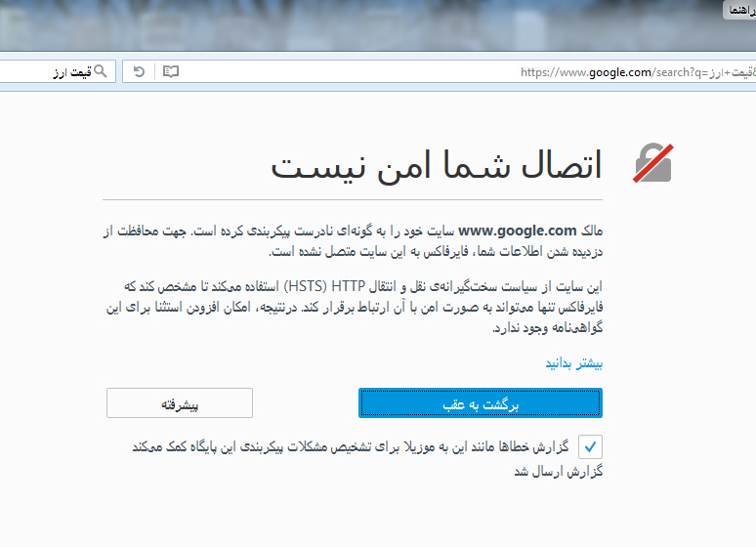The image size is (756, 547).
Task: Click the heading اتصال شما امن نیست
Action: coord(437,165)
